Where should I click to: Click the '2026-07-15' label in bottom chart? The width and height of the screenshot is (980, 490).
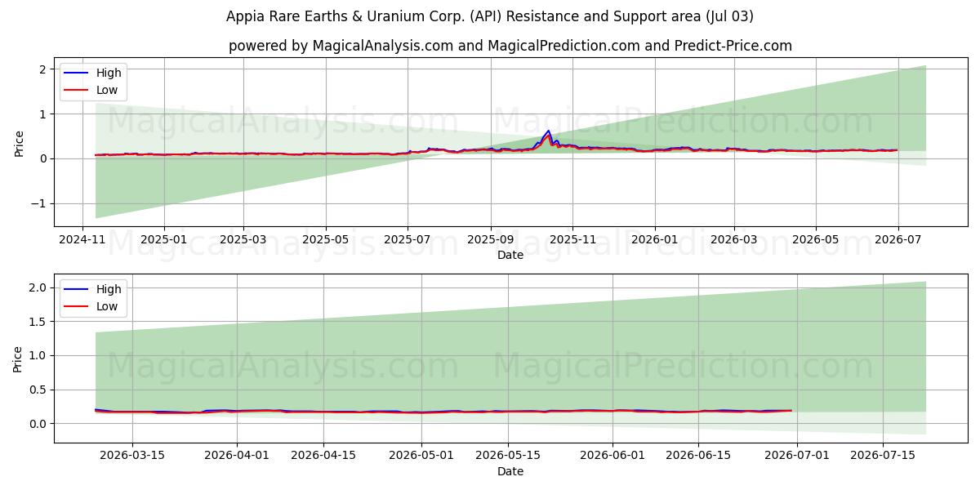(x=883, y=457)
